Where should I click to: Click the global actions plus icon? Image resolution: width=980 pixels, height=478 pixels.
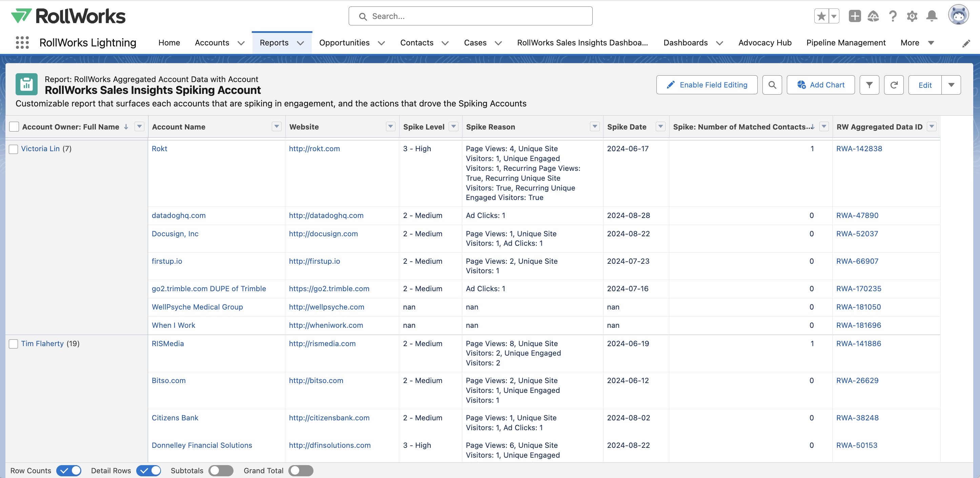[x=855, y=16]
